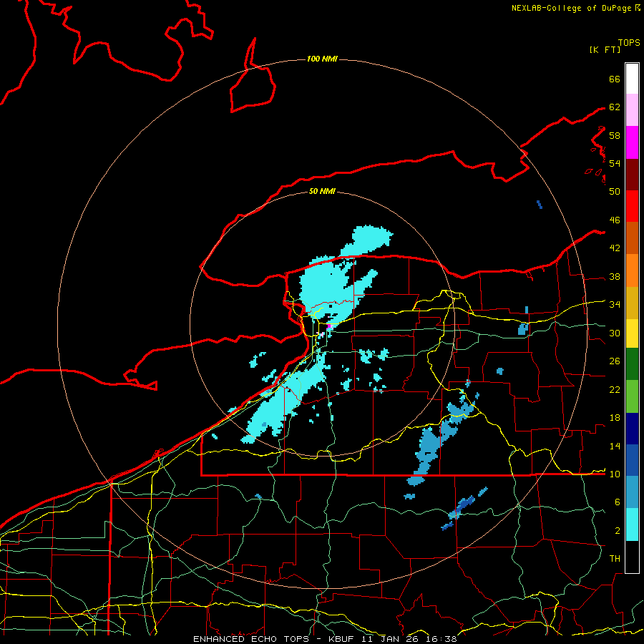Click the 66 value on the legend
Image resolution: width=644 pixels, height=644 pixels.
pos(615,79)
